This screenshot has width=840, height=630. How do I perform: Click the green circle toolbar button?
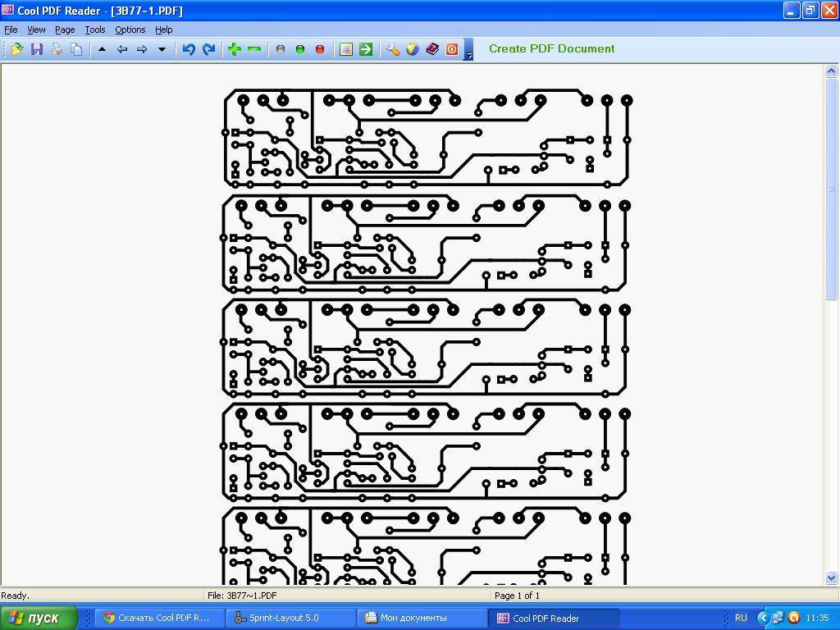click(300, 49)
